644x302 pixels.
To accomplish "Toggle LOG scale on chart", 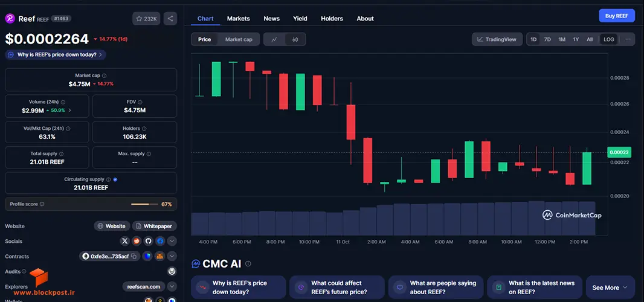I will [x=609, y=39].
